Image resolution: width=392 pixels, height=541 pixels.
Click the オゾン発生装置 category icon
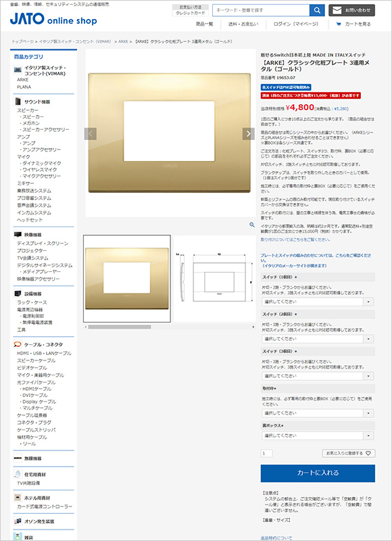click(x=18, y=521)
